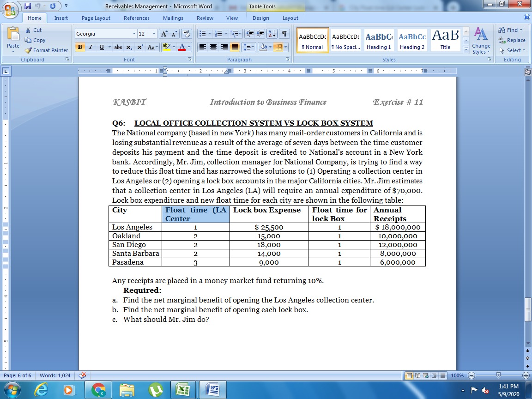Apply the Heading 2 style
532x399 pixels.
[412, 40]
